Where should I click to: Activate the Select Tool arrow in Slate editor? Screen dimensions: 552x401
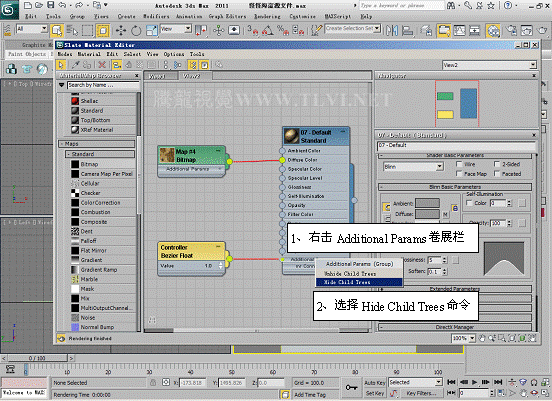pos(61,65)
